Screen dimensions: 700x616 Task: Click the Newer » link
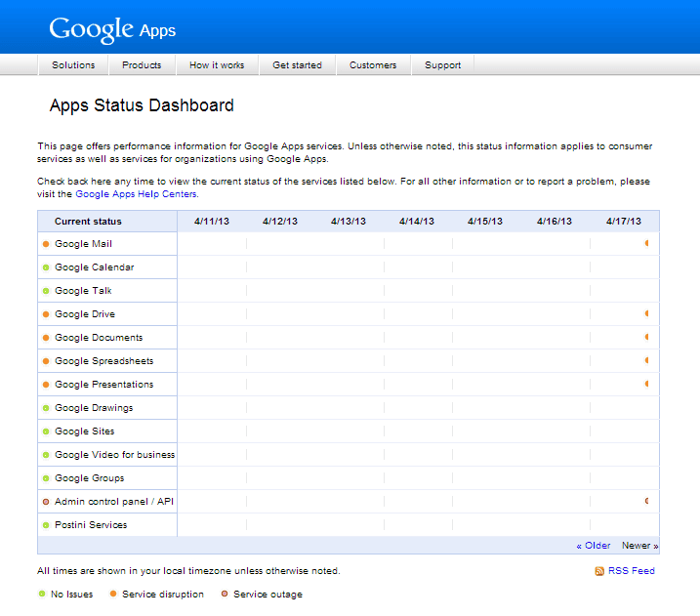tap(639, 546)
